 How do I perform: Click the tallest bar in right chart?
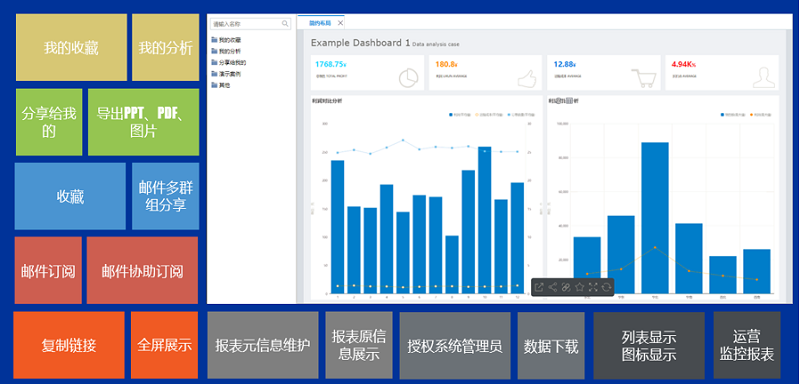(x=655, y=218)
